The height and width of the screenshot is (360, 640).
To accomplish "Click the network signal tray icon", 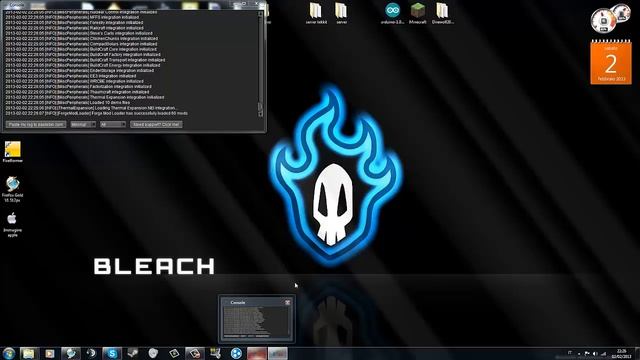I will [603, 354].
